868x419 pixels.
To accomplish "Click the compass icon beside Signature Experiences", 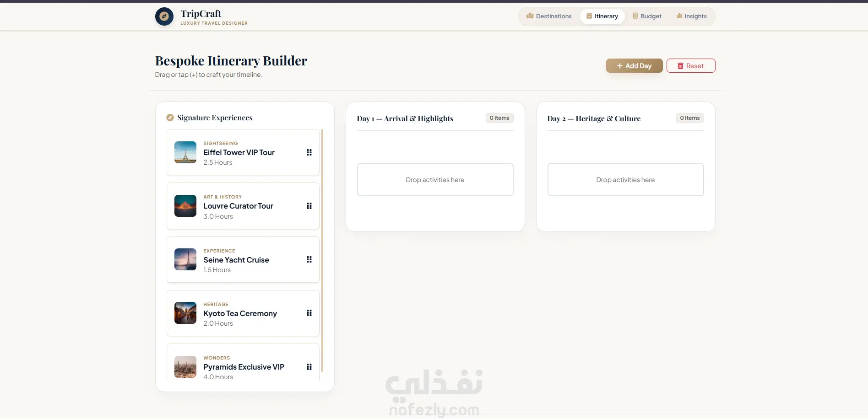I will pos(170,118).
